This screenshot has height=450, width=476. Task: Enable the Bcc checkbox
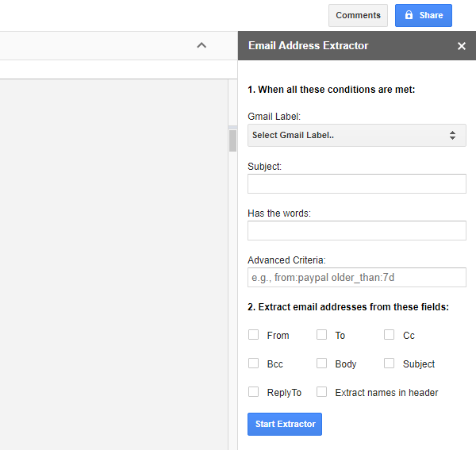click(x=254, y=363)
